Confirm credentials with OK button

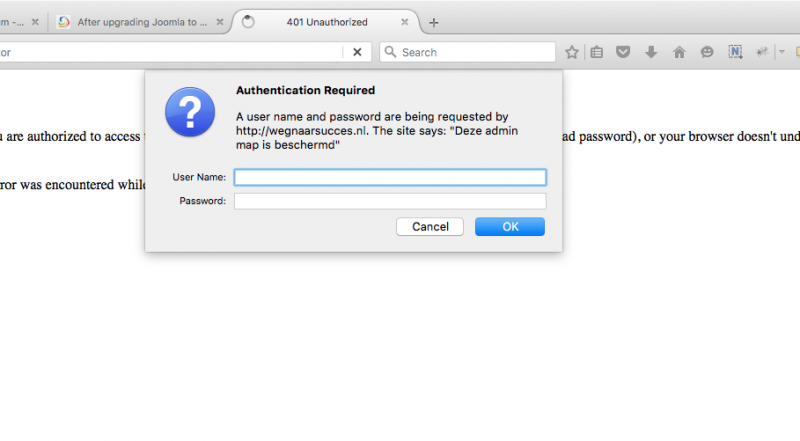[x=510, y=227]
